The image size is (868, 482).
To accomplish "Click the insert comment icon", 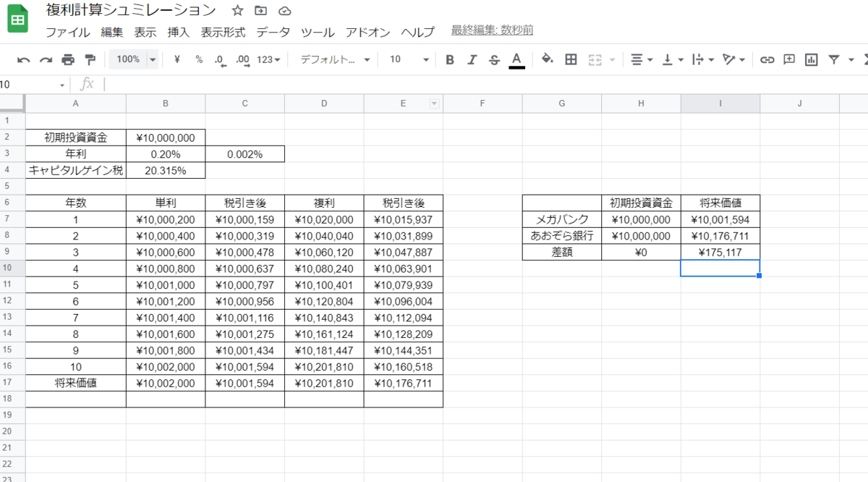I will [788, 60].
